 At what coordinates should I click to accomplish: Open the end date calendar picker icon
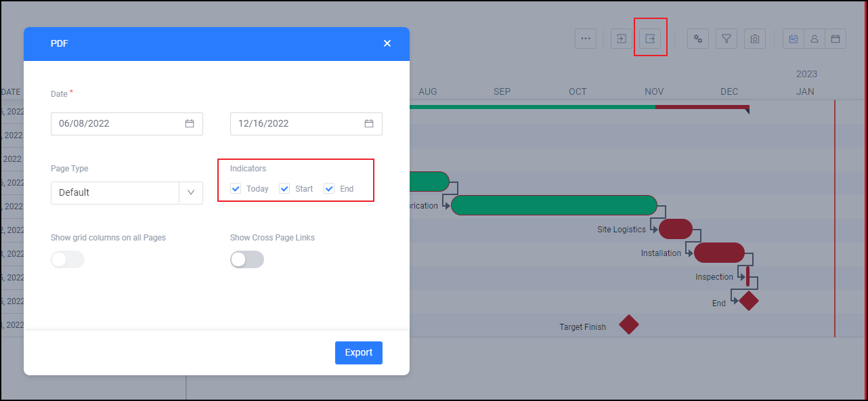[369, 123]
